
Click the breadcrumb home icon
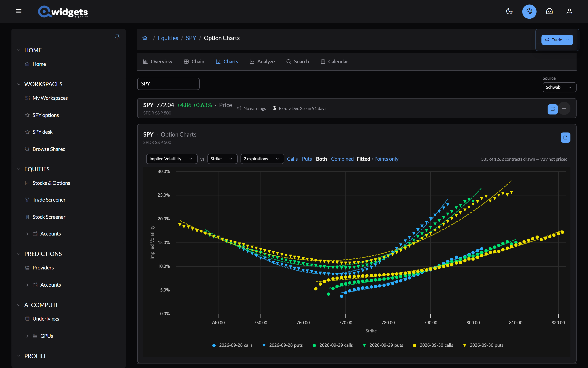(x=145, y=38)
